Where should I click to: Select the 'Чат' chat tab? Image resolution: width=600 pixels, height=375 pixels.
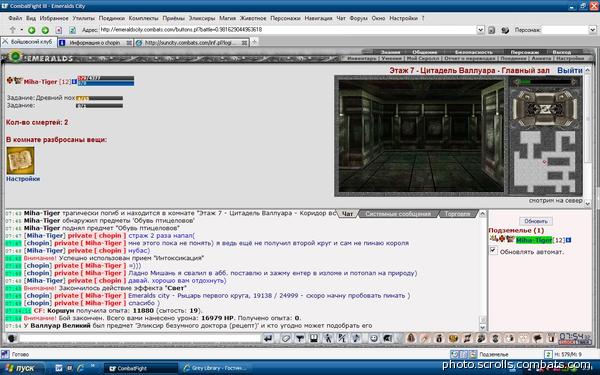point(347,214)
